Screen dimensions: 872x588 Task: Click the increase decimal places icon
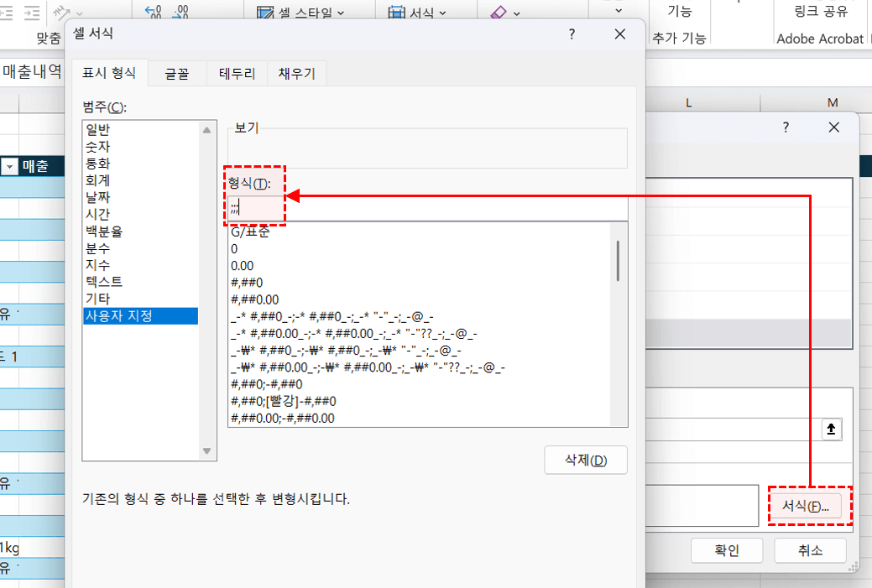coord(154,12)
